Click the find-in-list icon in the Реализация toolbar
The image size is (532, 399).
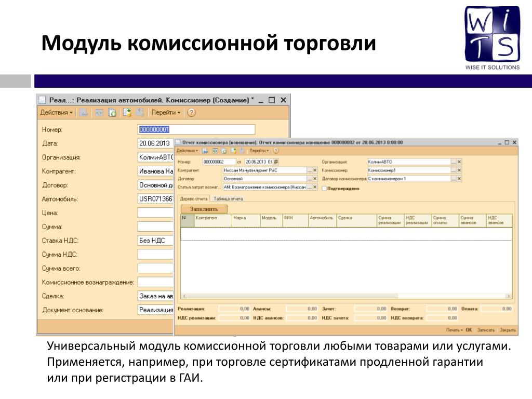coord(84,112)
